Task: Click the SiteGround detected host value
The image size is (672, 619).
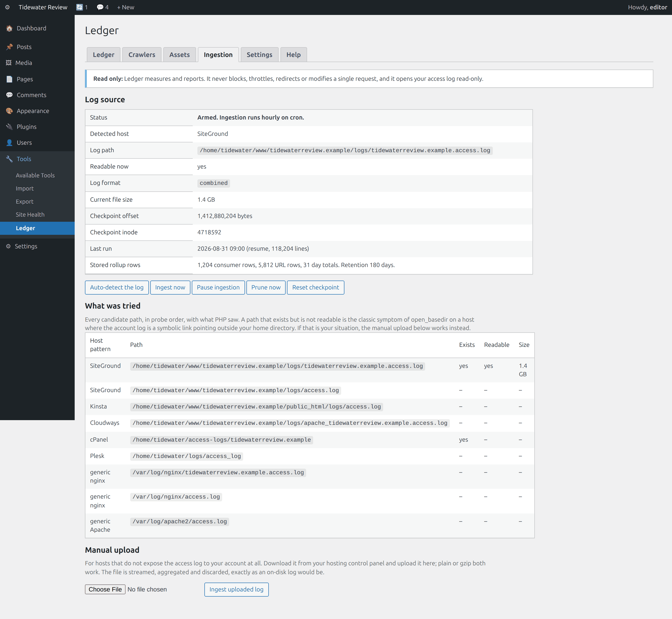Action: [x=213, y=134]
